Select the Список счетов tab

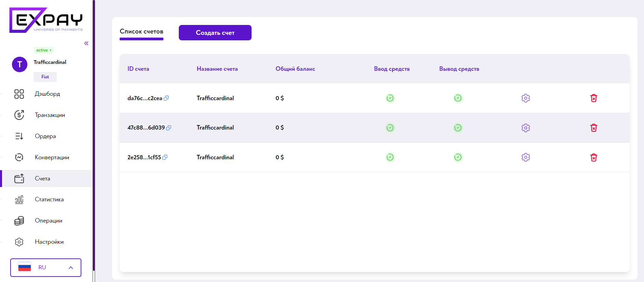pos(142,32)
